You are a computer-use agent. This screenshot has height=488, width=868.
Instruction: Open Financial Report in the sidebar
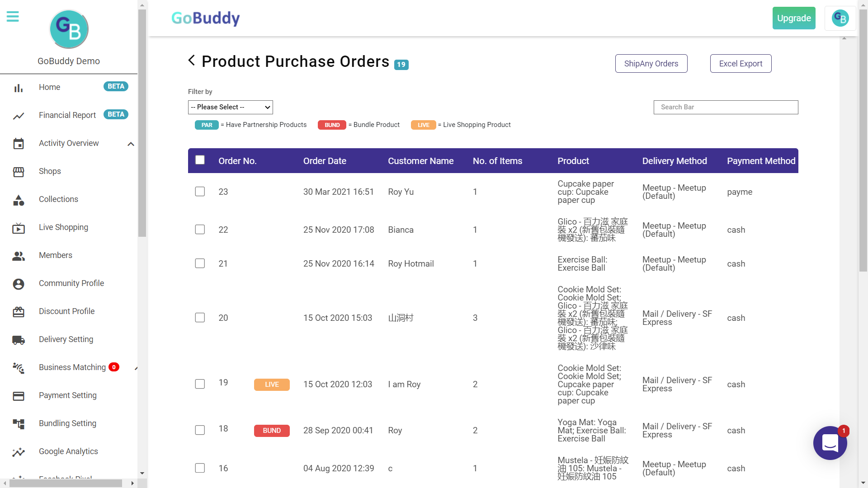(67, 115)
